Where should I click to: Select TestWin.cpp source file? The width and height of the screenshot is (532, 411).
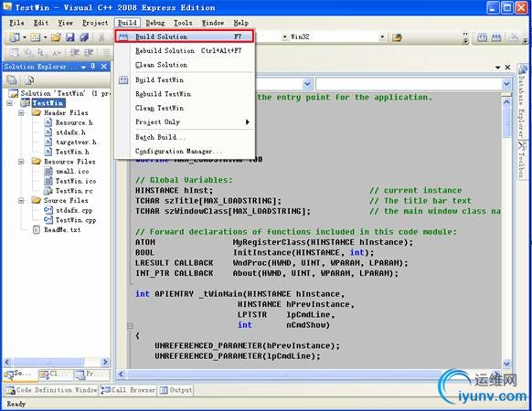76,220
